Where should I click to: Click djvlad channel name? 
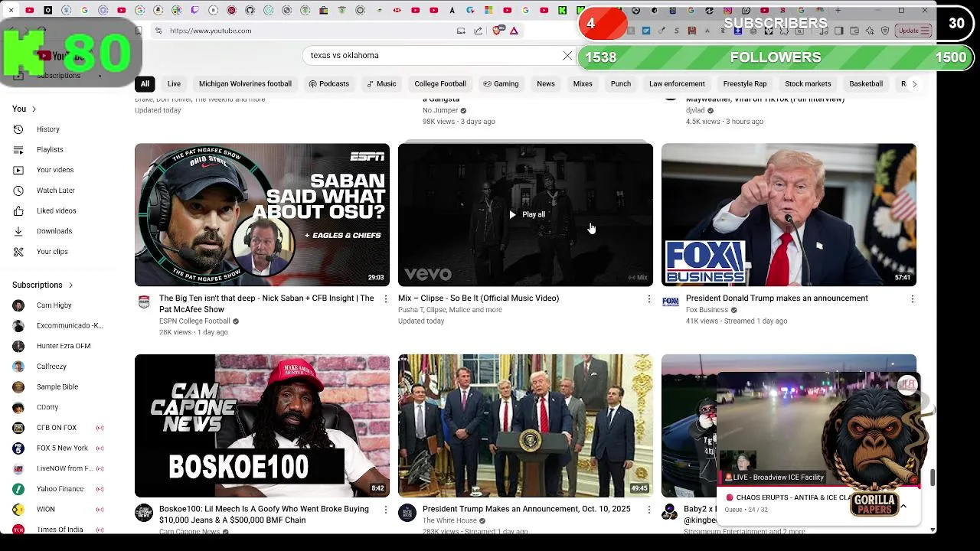coord(695,110)
